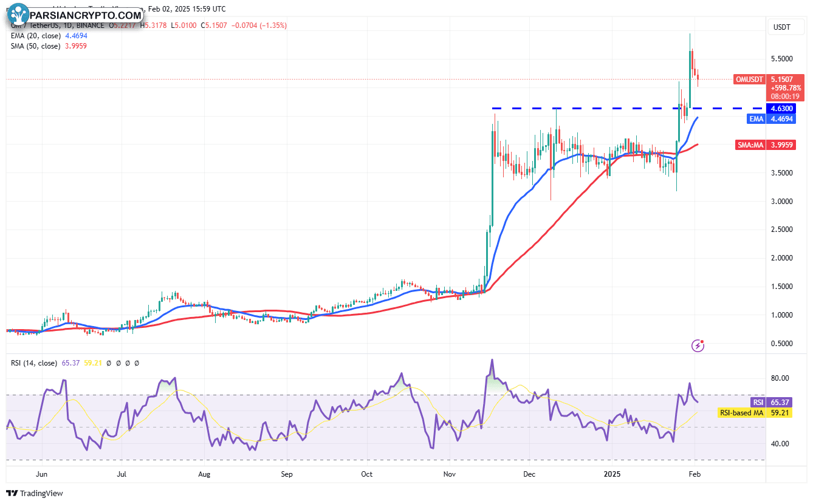The width and height of the screenshot is (813, 504).
Task: Select the EMA (20, close) legend
Action: tap(35, 36)
